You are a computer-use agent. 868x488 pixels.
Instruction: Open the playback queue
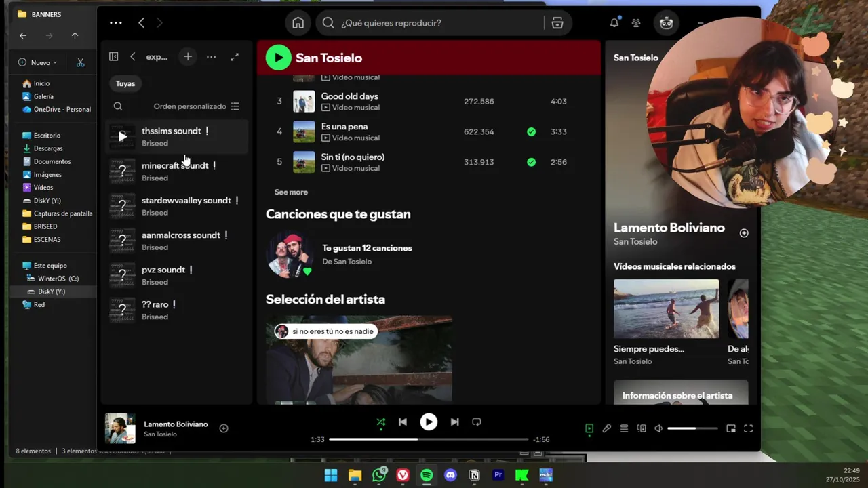624,428
